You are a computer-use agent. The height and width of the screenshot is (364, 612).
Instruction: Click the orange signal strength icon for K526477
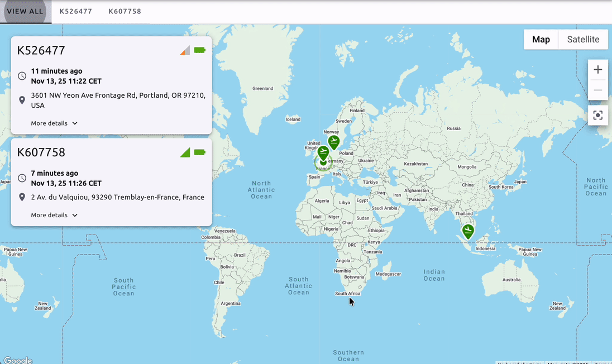(184, 50)
